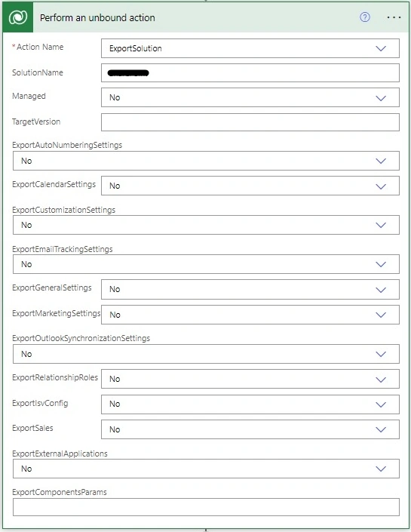Click the Dataverse connector icon
This screenshot has height=532, width=411.
(18, 17)
